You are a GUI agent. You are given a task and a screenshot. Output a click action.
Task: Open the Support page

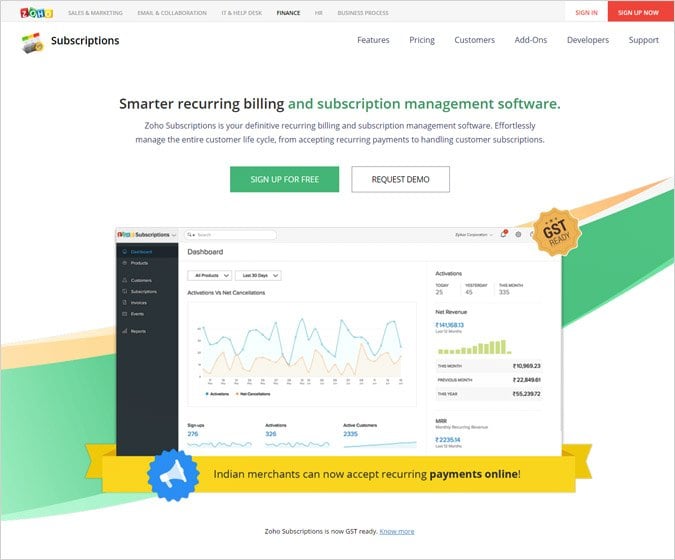tap(644, 40)
